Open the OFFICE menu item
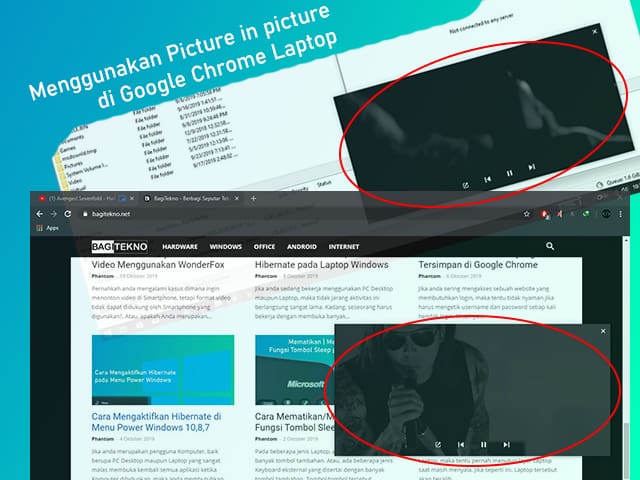The width and height of the screenshot is (640, 480). point(264,247)
